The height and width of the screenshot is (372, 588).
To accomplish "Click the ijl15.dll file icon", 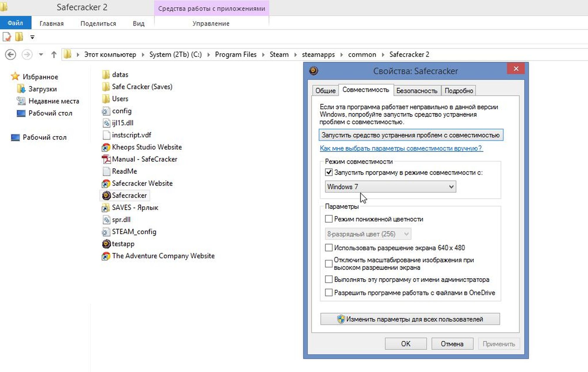I will (x=106, y=123).
